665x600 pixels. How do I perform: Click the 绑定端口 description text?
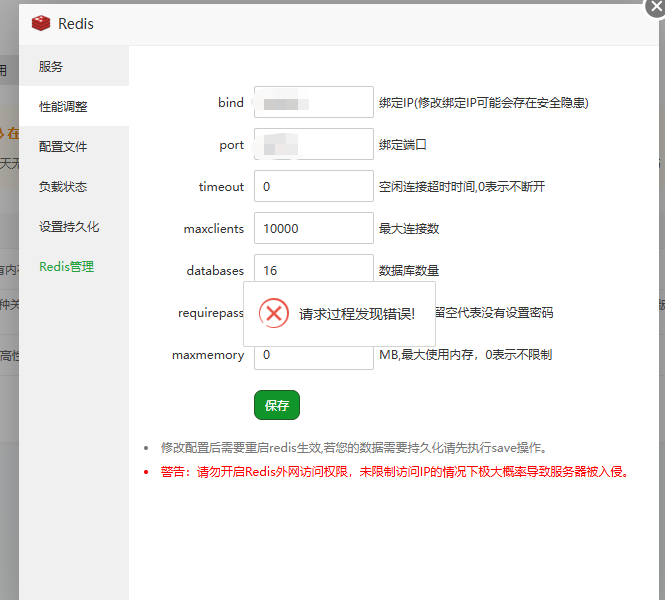(402, 145)
